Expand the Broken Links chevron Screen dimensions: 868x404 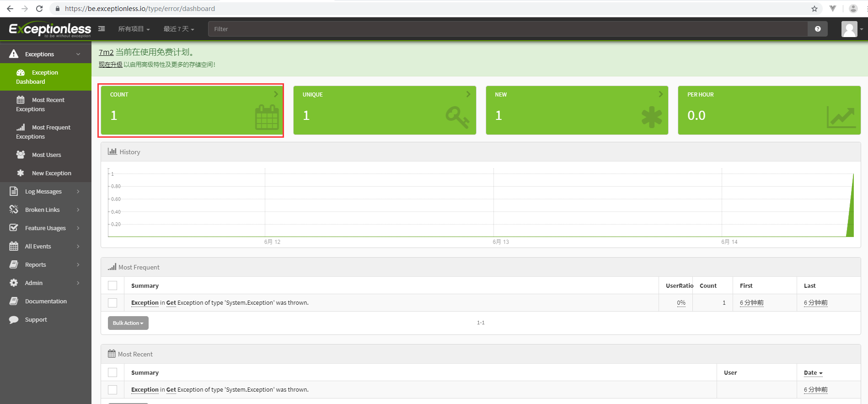[x=78, y=210]
